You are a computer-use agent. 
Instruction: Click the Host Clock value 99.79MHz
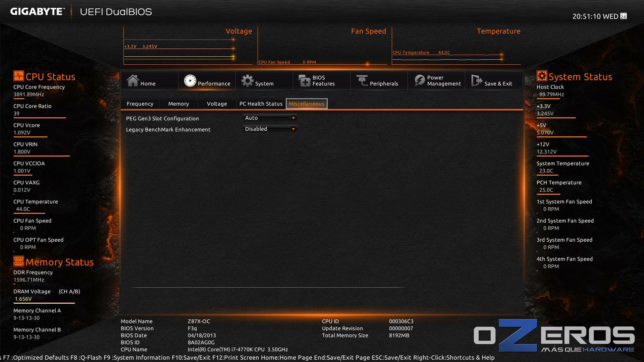pyautogui.click(x=551, y=95)
